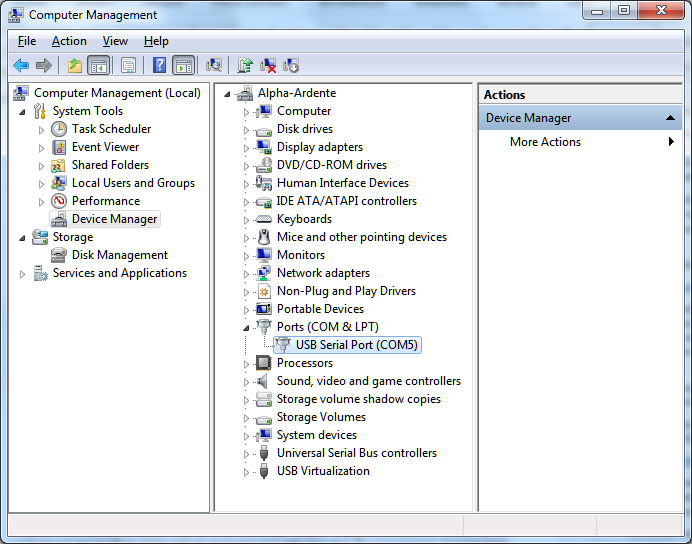Click Update Driver Software toolbar icon
The width and height of the screenshot is (692, 544).
245,65
